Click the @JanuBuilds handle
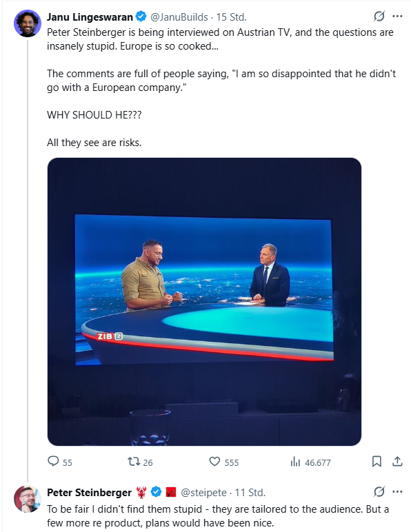Screen dimensions: 411x532 [179, 17]
